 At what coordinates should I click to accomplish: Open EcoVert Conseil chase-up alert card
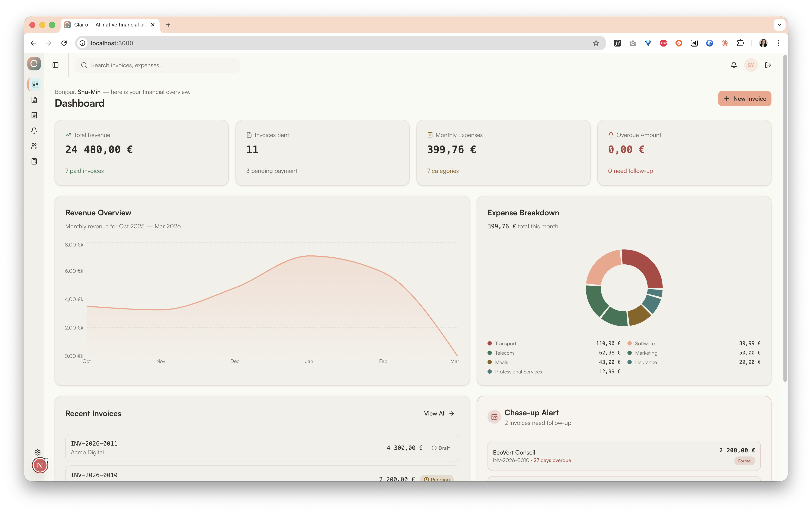tap(624, 456)
